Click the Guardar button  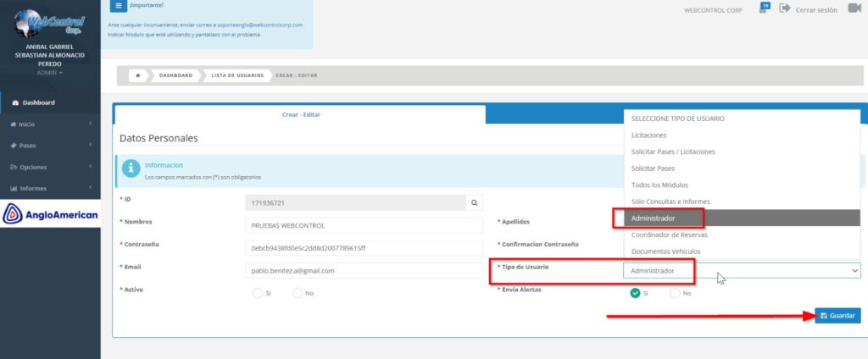[837, 315]
